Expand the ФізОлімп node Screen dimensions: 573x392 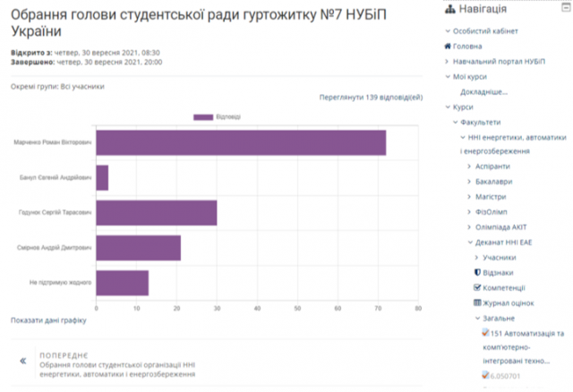469,212
